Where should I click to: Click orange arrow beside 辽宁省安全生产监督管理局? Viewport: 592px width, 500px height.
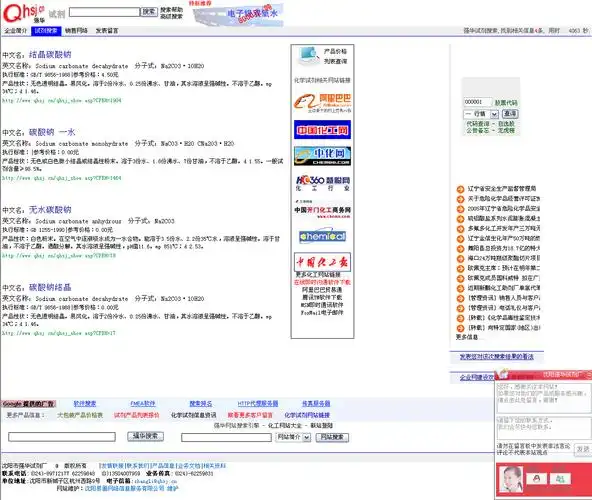pyautogui.click(x=461, y=189)
